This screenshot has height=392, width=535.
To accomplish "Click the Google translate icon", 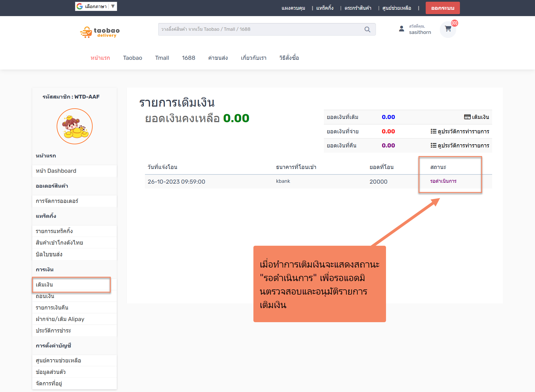I will [80, 6].
